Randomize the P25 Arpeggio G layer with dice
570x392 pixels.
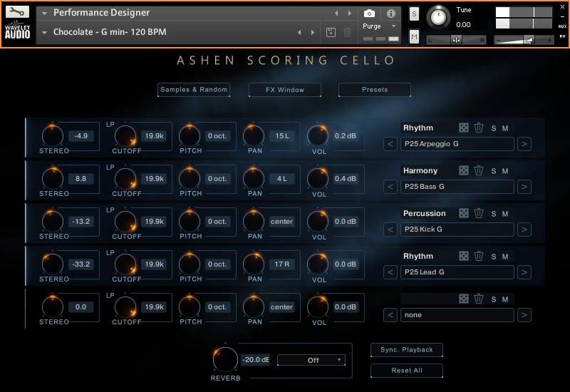[x=463, y=128]
